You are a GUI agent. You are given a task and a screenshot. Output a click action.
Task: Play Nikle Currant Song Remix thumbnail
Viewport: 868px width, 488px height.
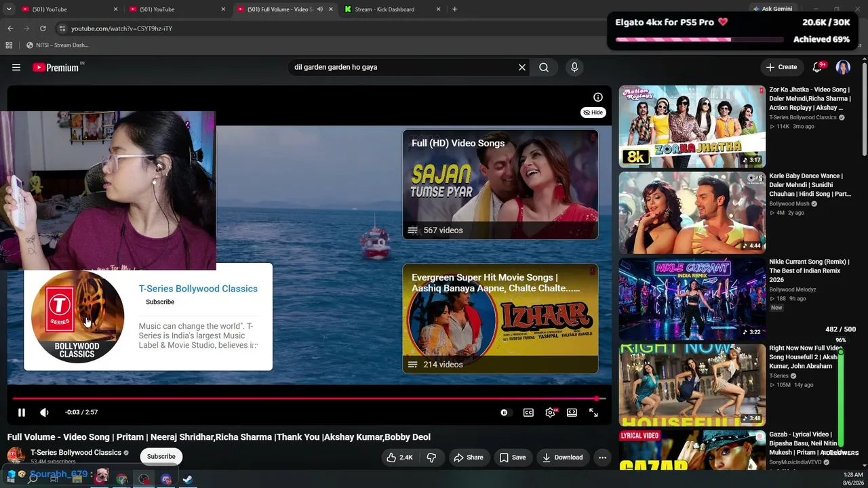click(692, 298)
